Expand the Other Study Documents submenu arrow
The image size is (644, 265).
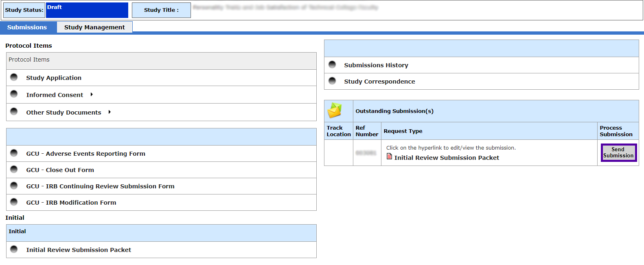(110, 112)
